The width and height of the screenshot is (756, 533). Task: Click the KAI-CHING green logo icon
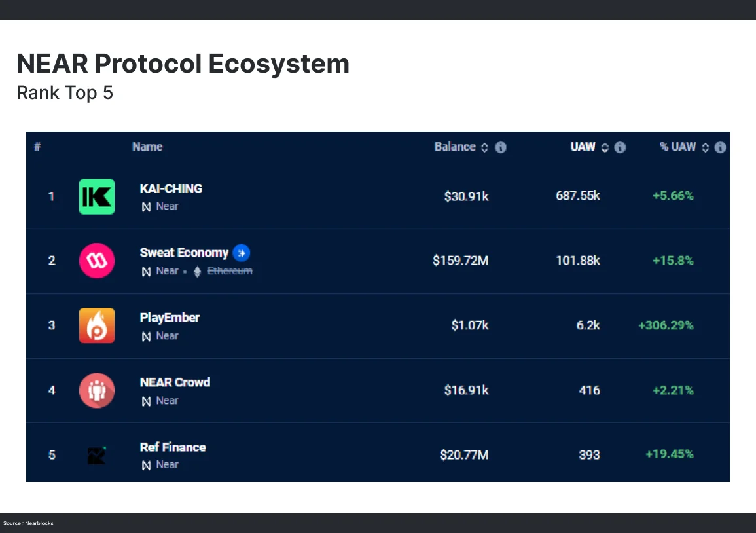pos(97,196)
